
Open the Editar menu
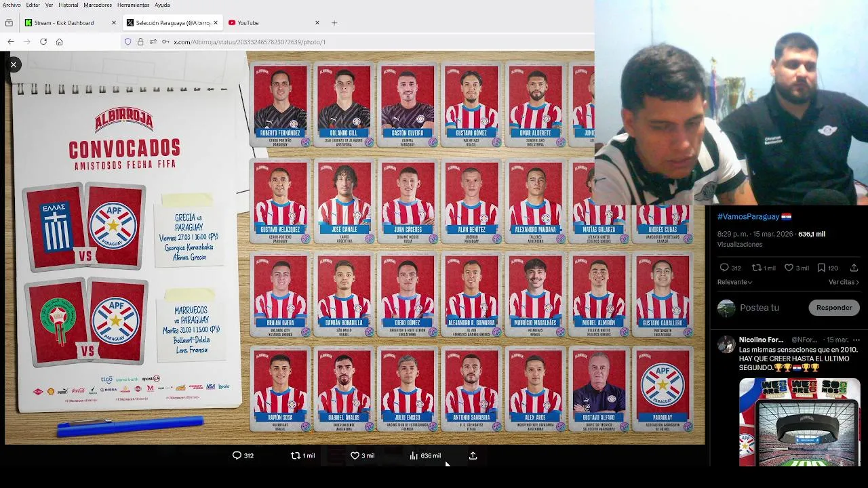tap(33, 5)
